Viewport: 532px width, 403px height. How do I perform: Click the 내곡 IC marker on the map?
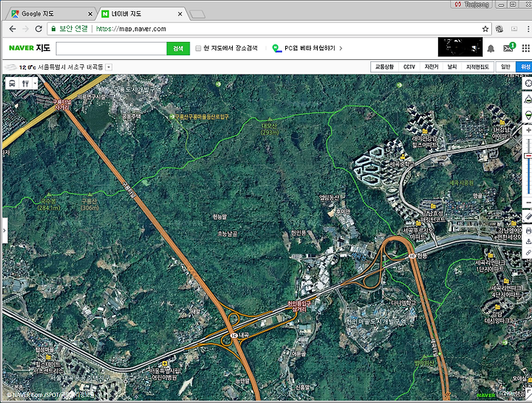coord(233,336)
